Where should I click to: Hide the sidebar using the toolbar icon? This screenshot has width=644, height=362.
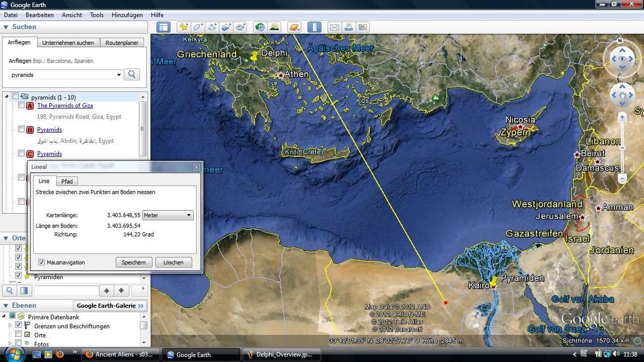click(164, 27)
